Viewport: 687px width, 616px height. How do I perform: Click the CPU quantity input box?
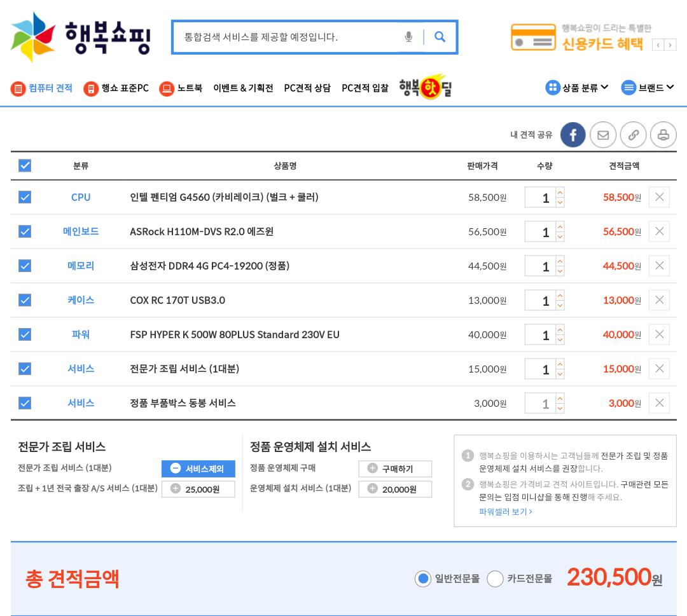click(541, 197)
